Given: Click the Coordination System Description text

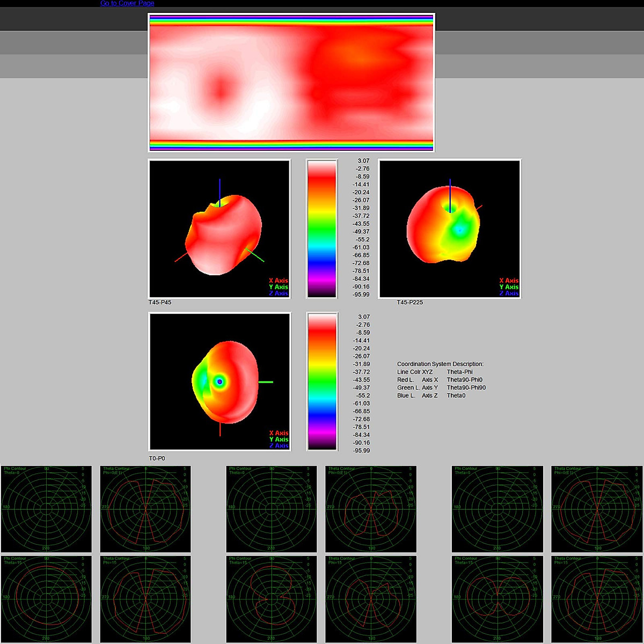Looking at the screenshot, I should click(440, 364).
